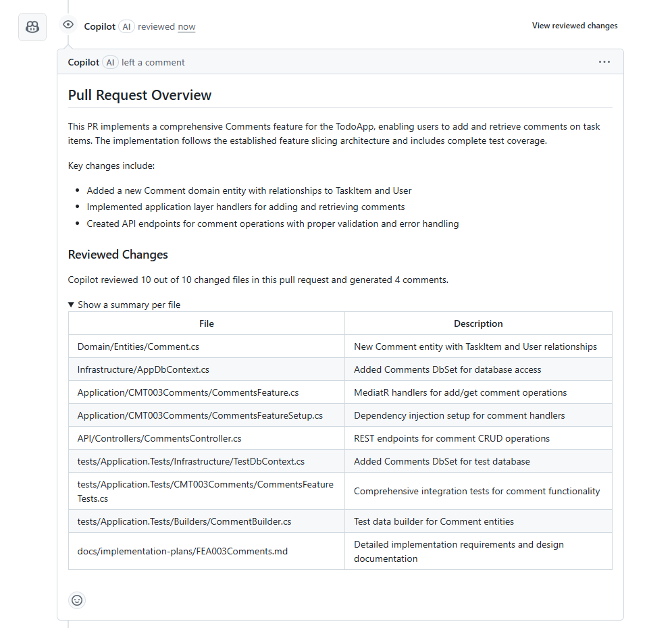Click the AI badge next to the Copilot reviewer
The height and width of the screenshot is (628, 672).
pos(126,26)
